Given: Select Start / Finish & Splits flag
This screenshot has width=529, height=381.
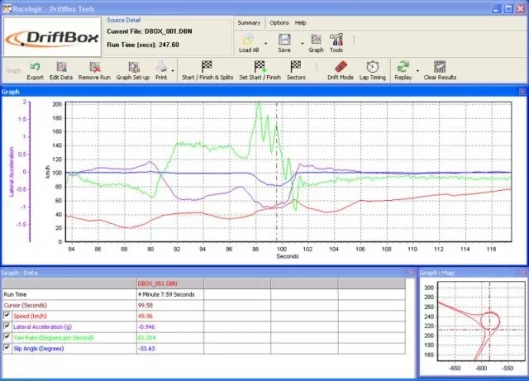Looking at the screenshot, I should tap(207, 67).
